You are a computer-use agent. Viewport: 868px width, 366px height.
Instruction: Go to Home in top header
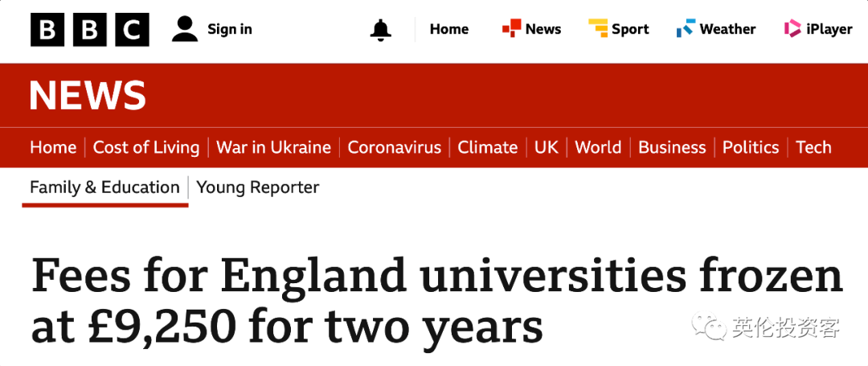(449, 29)
